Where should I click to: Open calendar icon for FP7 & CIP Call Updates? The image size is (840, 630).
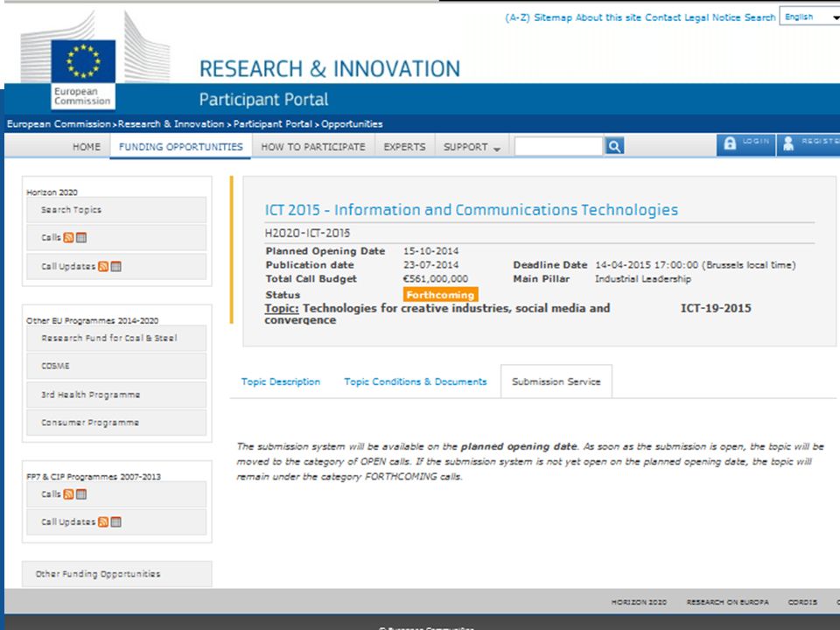coord(116,521)
